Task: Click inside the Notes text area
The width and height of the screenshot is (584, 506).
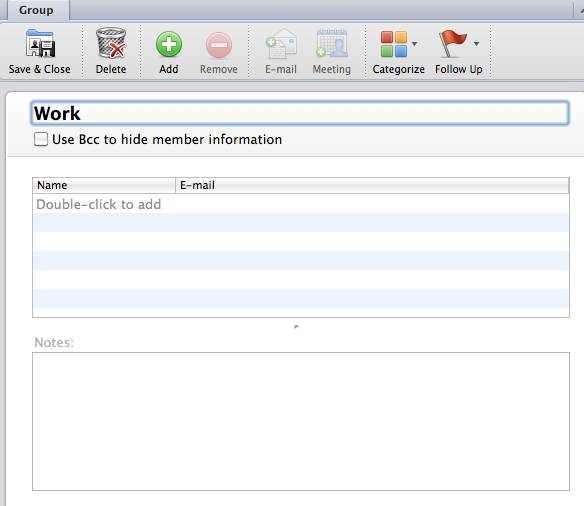Action: [x=301, y=421]
